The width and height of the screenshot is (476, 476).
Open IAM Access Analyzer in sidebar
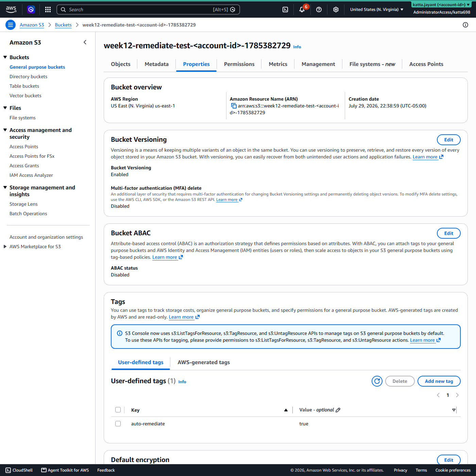pyautogui.click(x=31, y=175)
